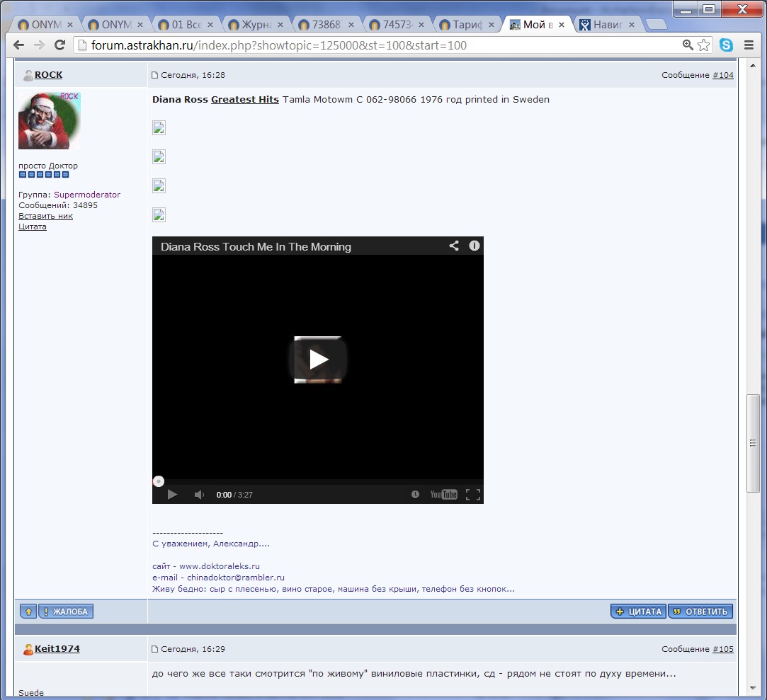
Task: Click the video info icon
Action: [475, 246]
